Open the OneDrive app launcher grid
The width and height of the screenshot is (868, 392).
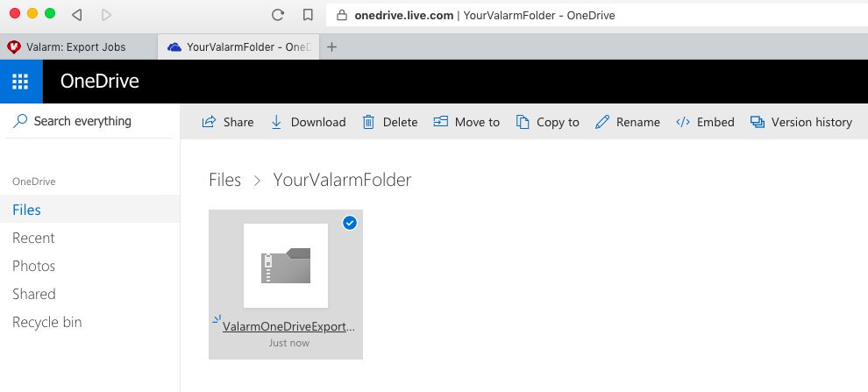point(20,82)
